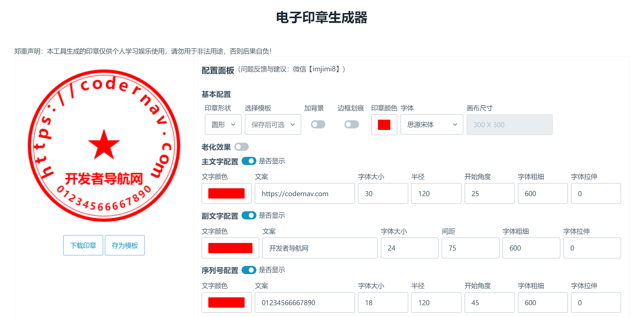Toggle the 加背景 background switch

[x=318, y=125]
